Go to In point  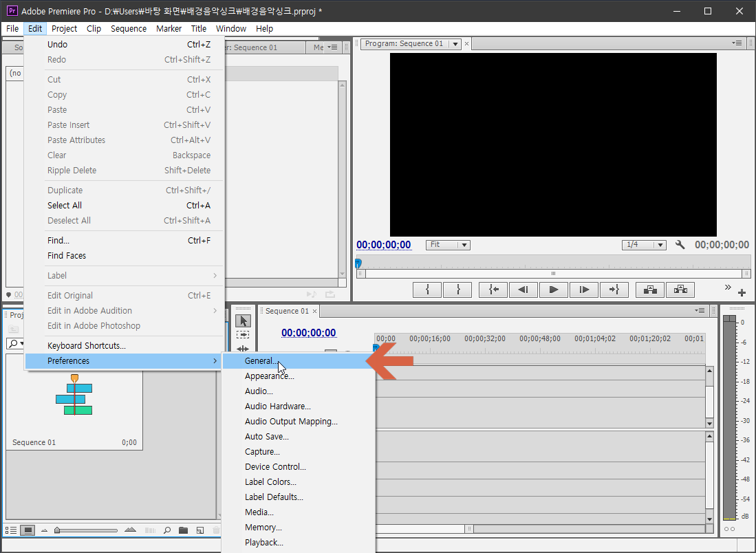pos(493,290)
